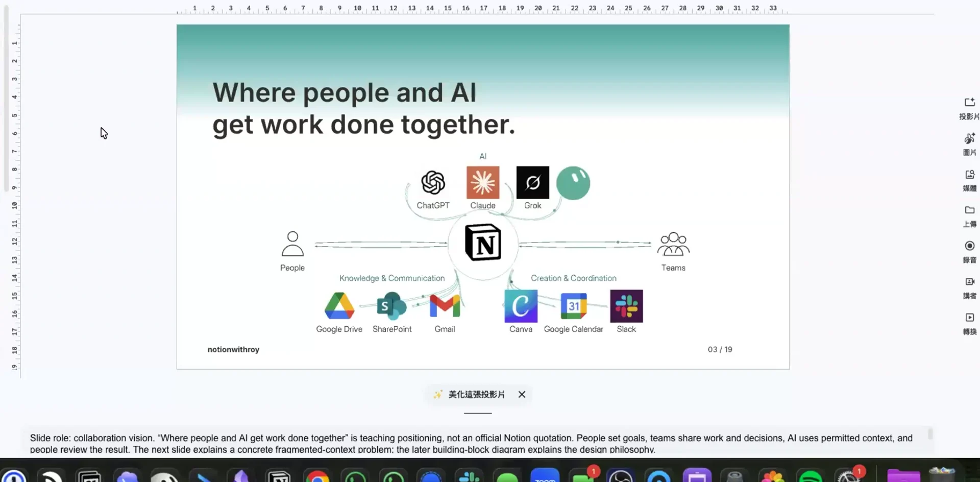This screenshot has width=980, height=482.
Task: Click the '03 / 19' page number
Action: (x=720, y=349)
